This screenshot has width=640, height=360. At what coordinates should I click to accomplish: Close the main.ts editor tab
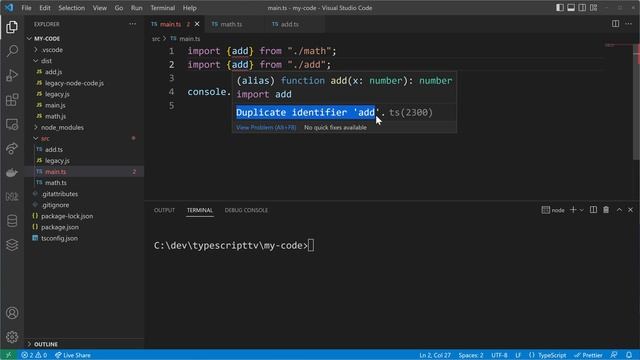[197, 24]
